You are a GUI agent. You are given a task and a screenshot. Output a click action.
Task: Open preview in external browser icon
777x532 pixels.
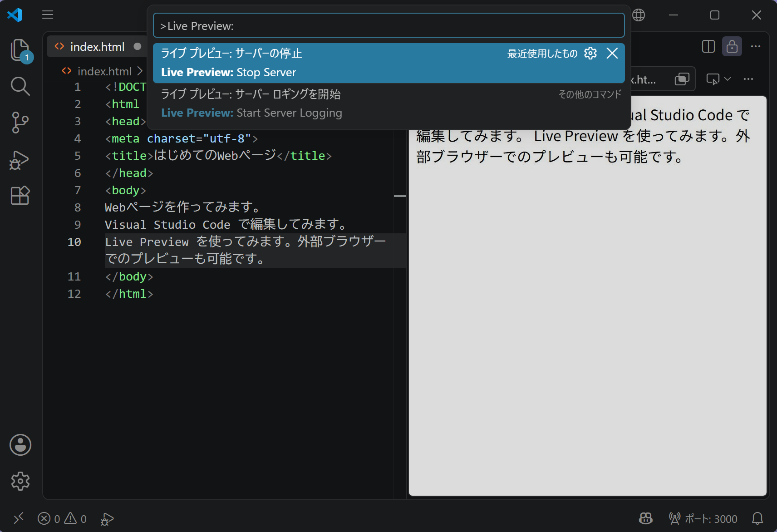pos(682,79)
